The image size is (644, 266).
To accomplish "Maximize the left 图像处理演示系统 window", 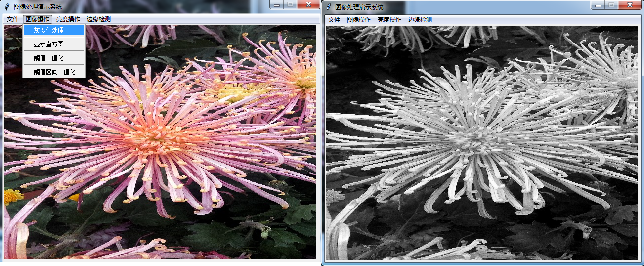I will [290, 4].
